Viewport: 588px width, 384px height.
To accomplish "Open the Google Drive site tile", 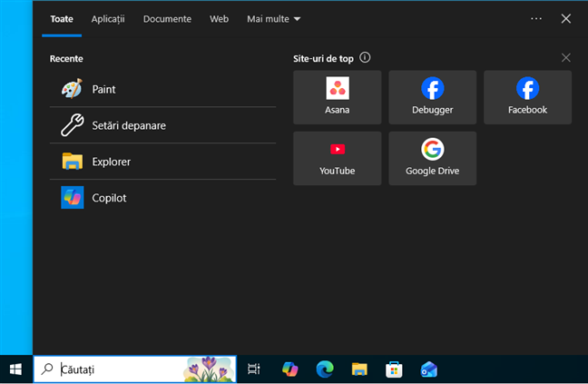I will point(432,158).
